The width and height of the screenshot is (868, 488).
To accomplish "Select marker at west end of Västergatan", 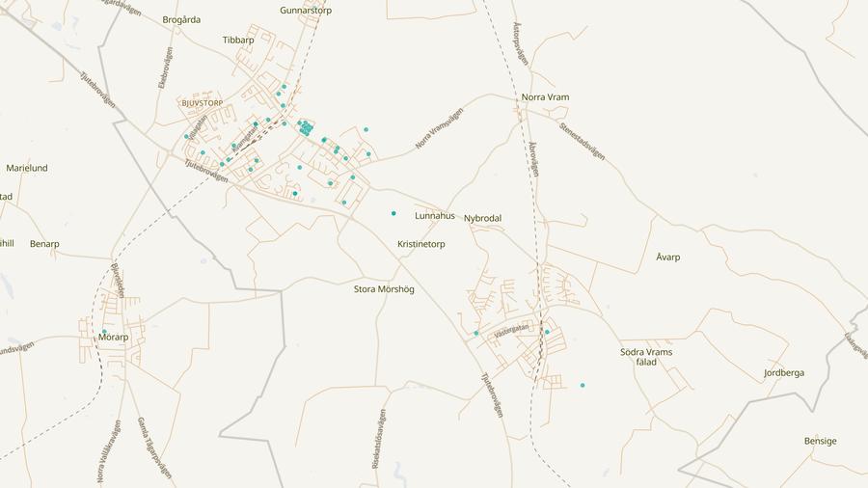I will pos(475,334).
